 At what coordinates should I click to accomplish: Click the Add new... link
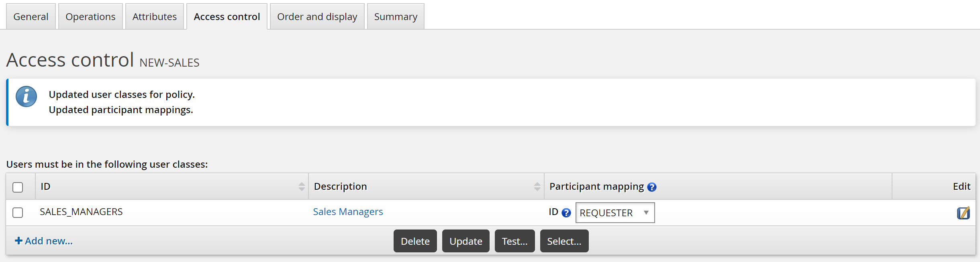[44, 241]
